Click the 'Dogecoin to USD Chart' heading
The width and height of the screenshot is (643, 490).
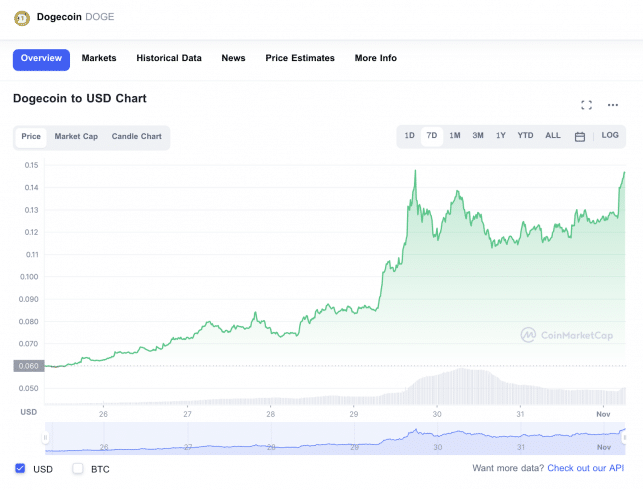click(x=80, y=98)
